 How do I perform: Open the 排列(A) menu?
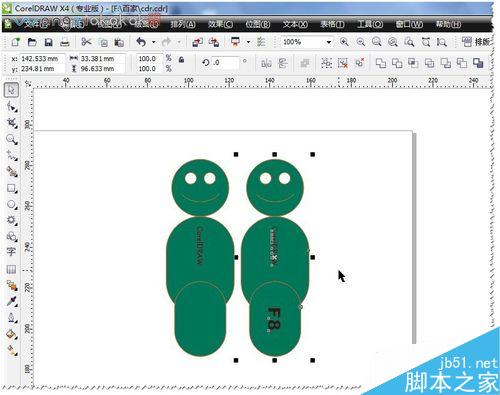click(183, 24)
